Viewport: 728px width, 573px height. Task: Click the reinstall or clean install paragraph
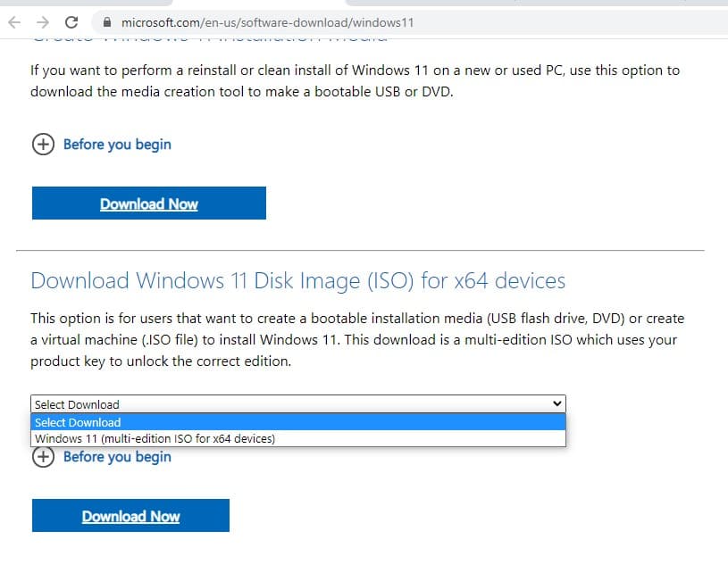tap(355, 80)
